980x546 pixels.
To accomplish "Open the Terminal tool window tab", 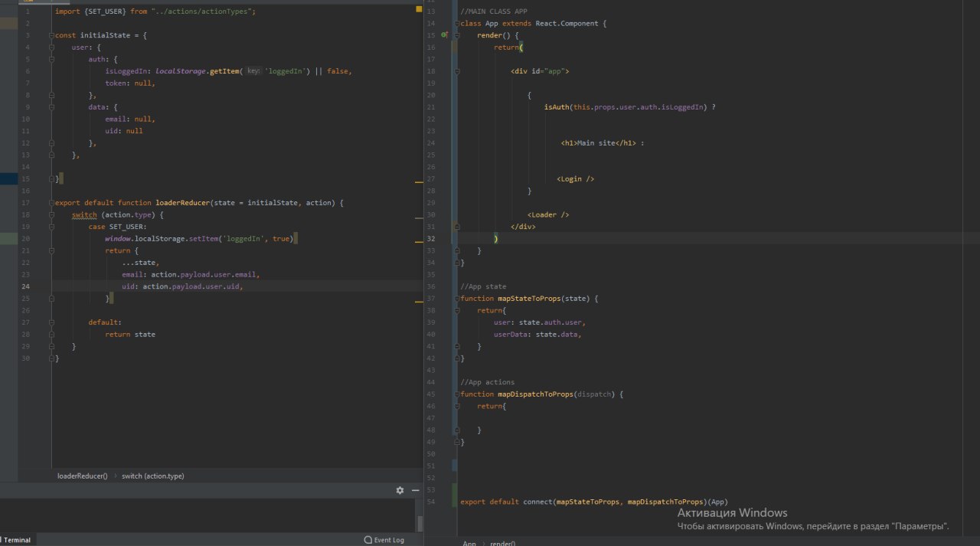I will (17, 540).
